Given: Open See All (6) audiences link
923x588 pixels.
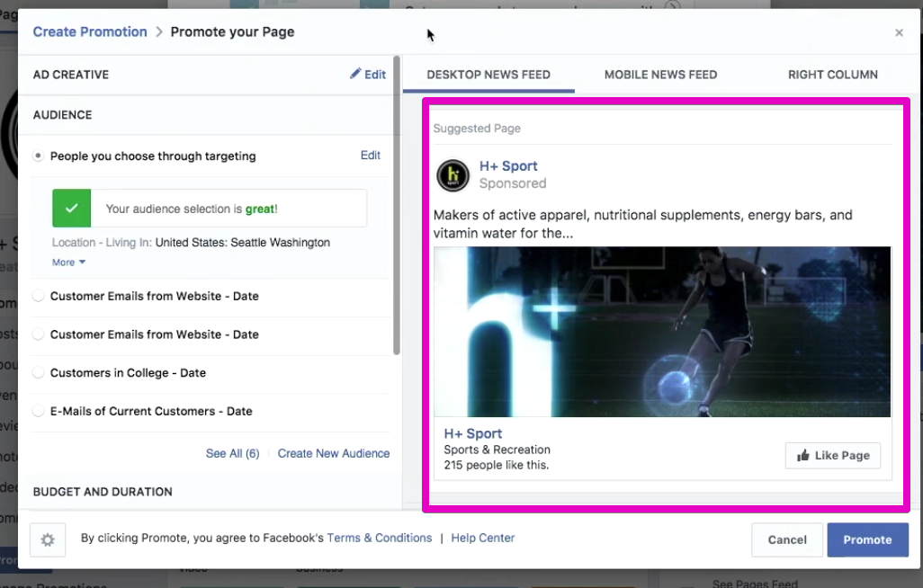Looking at the screenshot, I should [232, 454].
